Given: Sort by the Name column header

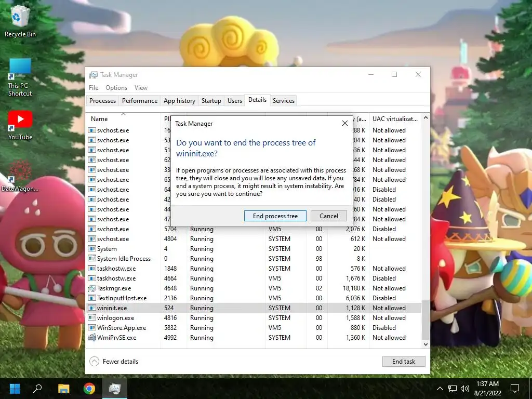Looking at the screenshot, I should 124,119.
